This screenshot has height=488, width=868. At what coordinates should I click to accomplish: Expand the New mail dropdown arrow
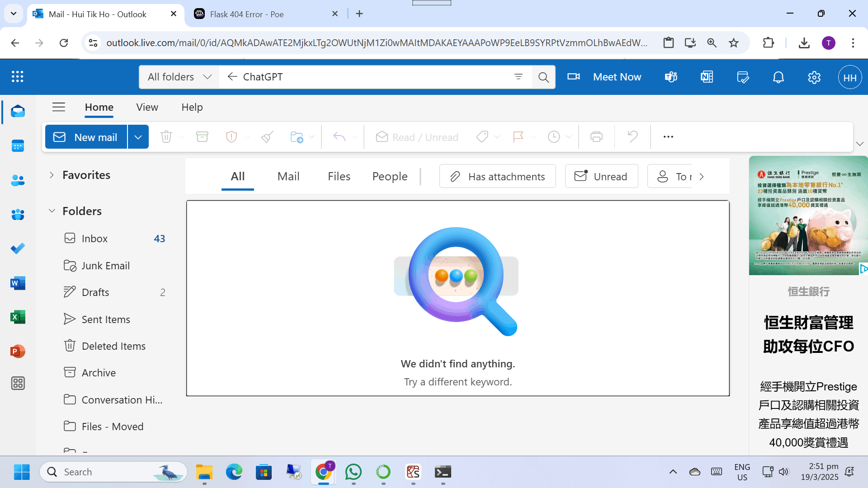138,137
